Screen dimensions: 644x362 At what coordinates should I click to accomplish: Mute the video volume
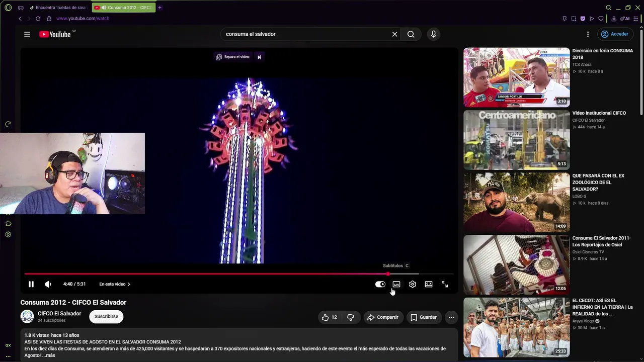pyautogui.click(x=48, y=284)
